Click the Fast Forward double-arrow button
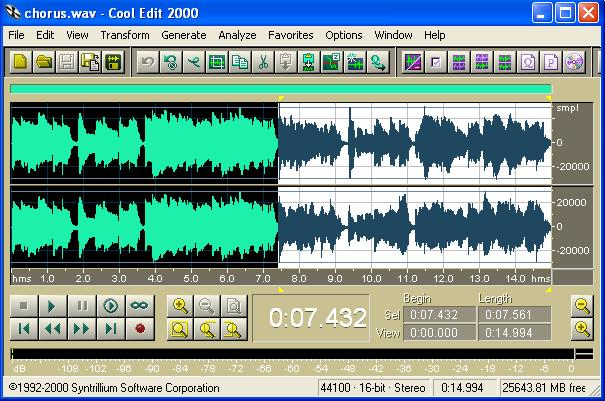Image resolution: width=605 pixels, height=401 pixels. 82,329
